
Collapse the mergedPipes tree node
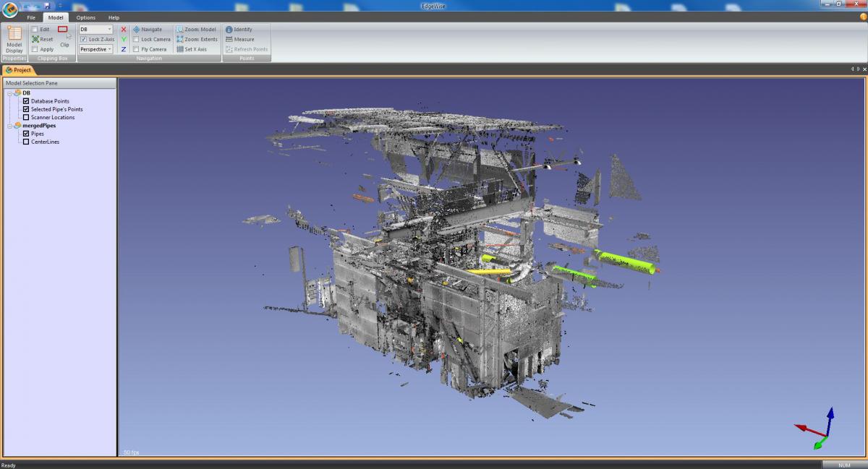pos(9,126)
